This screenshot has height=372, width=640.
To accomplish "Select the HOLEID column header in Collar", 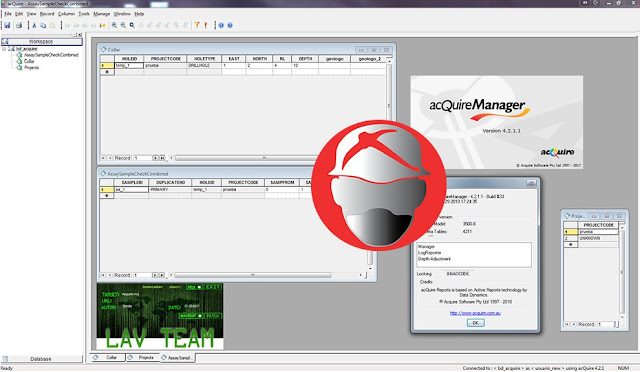I will click(129, 59).
